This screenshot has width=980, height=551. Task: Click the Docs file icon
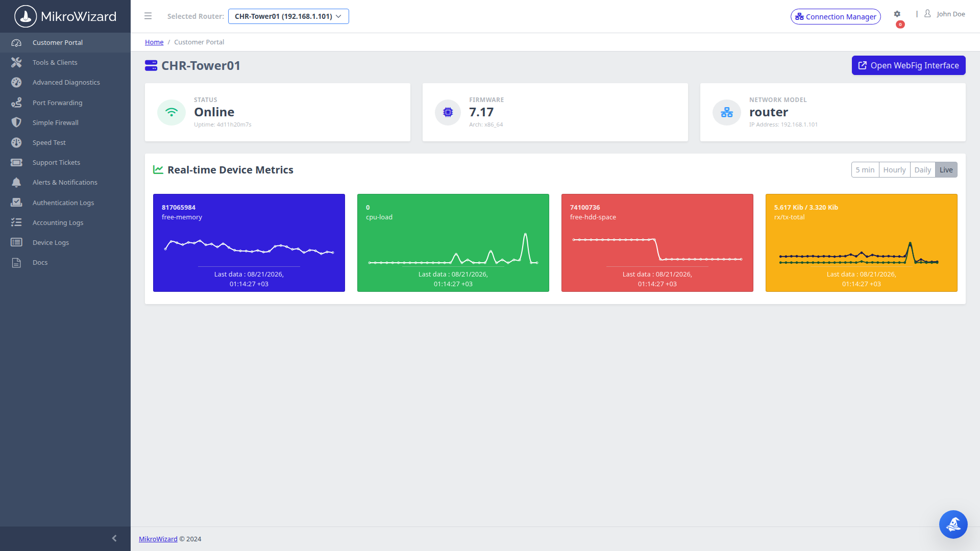pyautogui.click(x=16, y=262)
